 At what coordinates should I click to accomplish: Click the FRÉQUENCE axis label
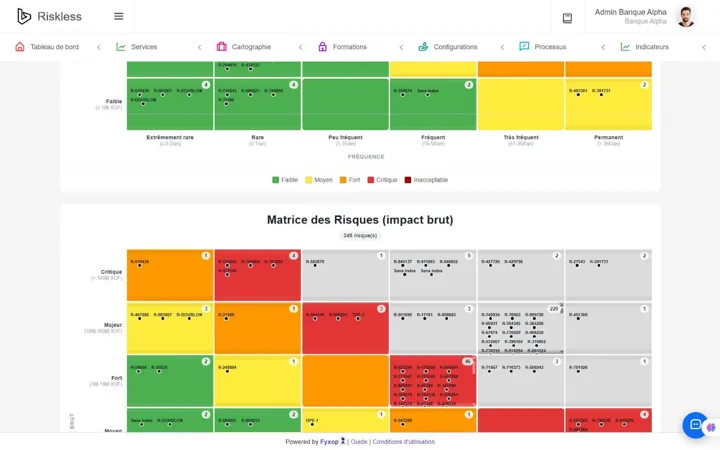point(366,157)
